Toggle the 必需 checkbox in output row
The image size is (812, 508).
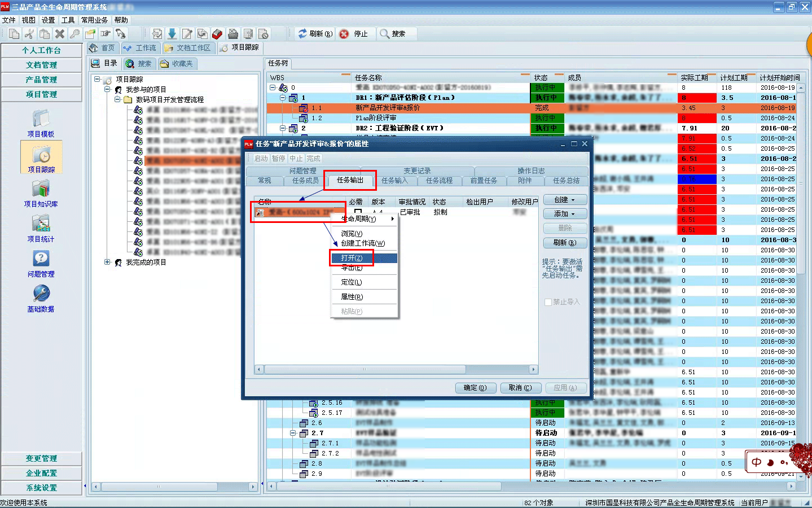(358, 212)
